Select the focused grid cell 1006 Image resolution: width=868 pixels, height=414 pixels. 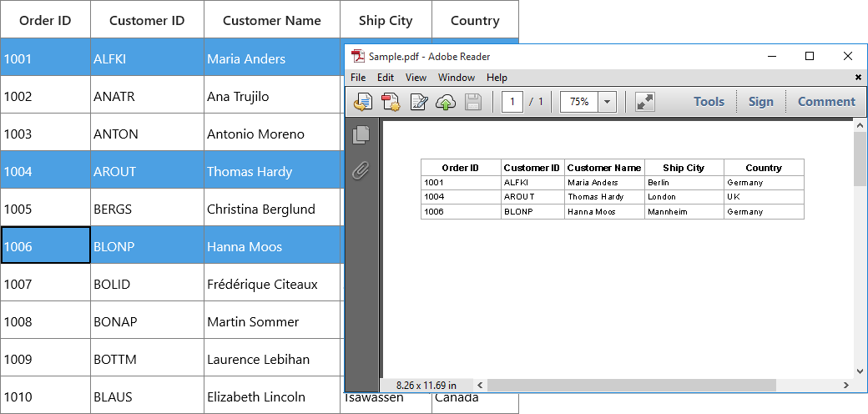pyautogui.click(x=45, y=245)
